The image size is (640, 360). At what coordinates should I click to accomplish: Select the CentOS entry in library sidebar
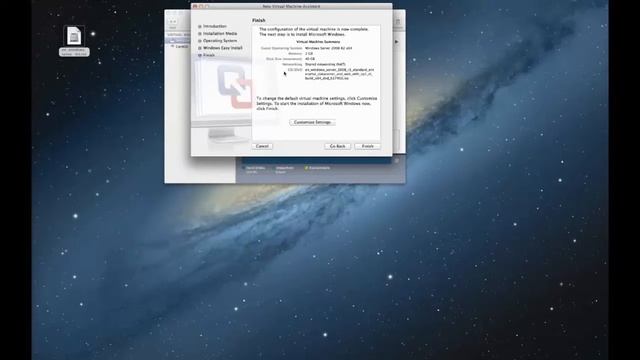pos(182,47)
